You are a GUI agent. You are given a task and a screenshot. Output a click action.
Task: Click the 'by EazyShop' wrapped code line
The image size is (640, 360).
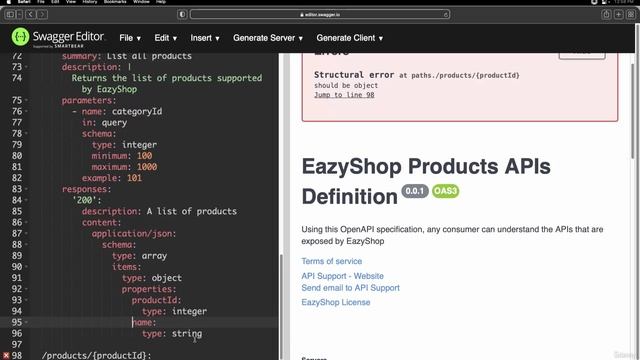pyautogui.click(x=109, y=89)
